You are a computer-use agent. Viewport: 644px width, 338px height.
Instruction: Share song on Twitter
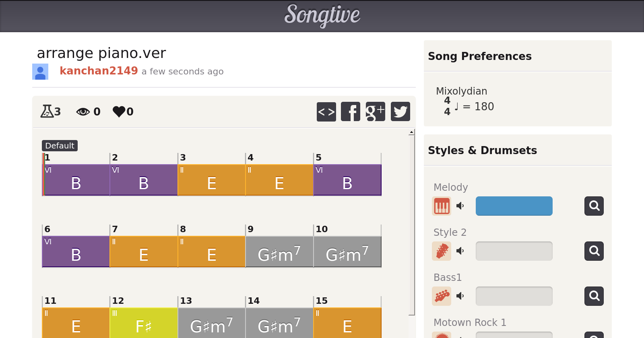(x=400, y=111)
